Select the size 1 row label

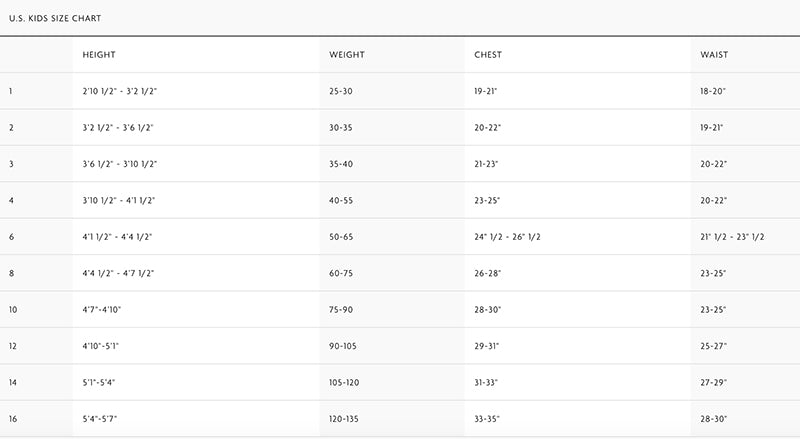point(11,91)
